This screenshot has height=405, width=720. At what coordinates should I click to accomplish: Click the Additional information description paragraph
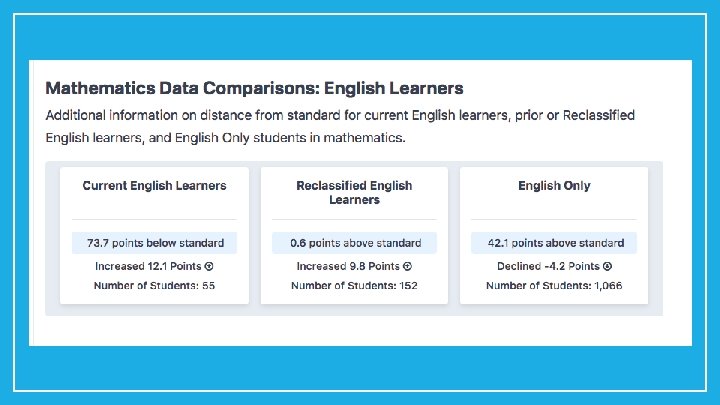click(340, 126)
